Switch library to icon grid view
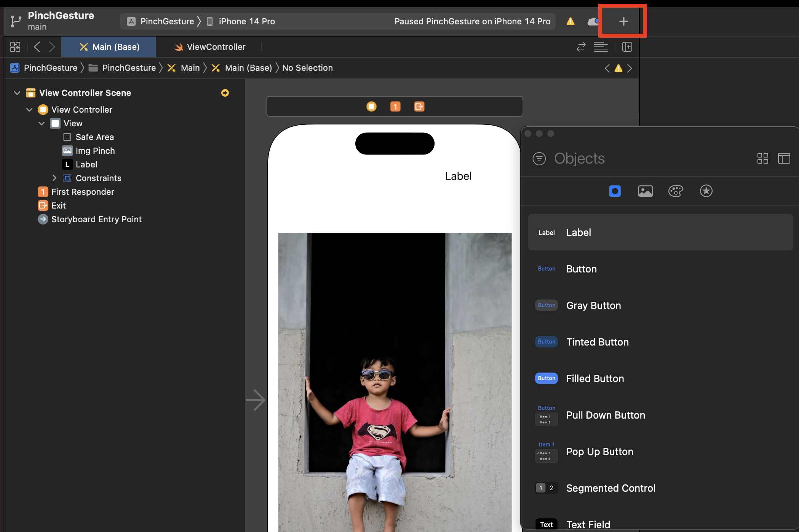799x532 pixels. [762, 158]
